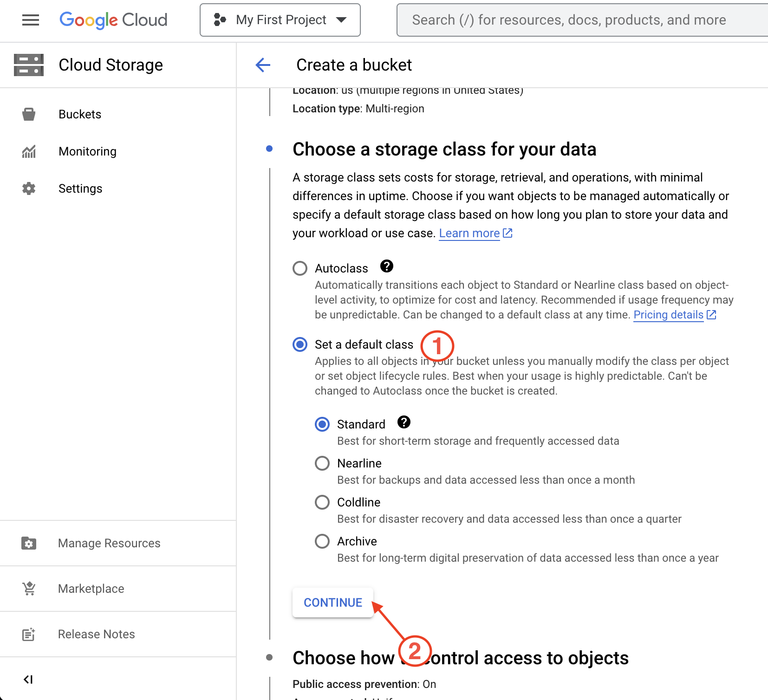768x700 pixels.
Task: Select the Autoclass radio option
Action: coord(300,268)
